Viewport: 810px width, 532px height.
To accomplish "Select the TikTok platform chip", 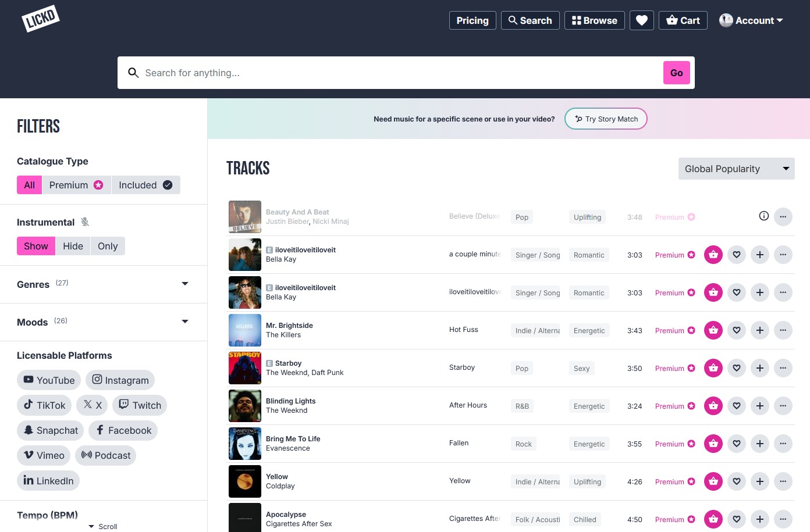I will [x=44, y=405].
